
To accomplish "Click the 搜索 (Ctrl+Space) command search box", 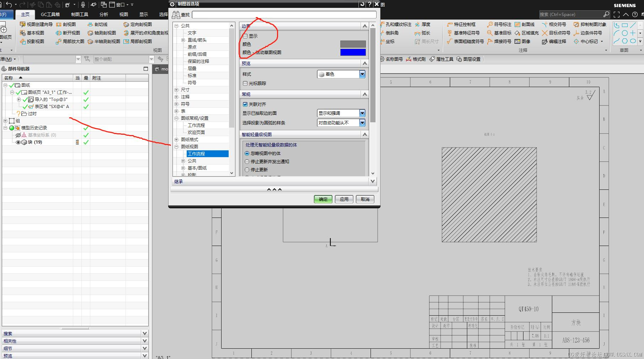I will 571,14.
